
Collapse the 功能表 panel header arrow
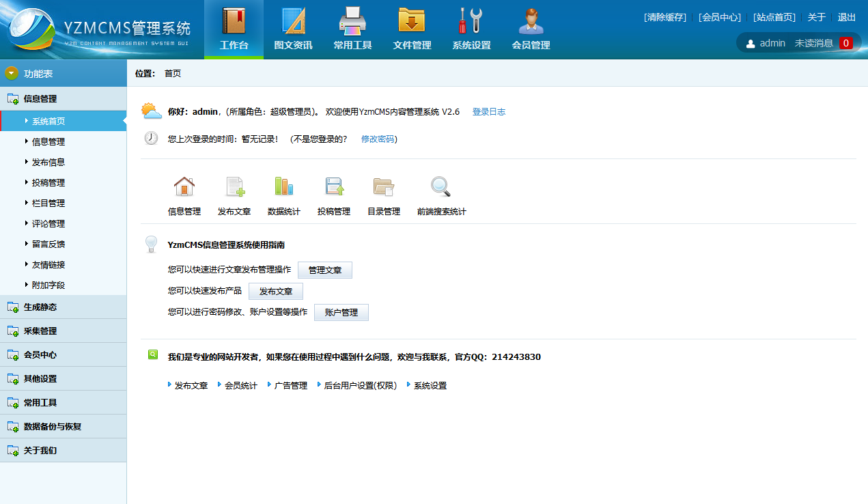tap(12, 73)
